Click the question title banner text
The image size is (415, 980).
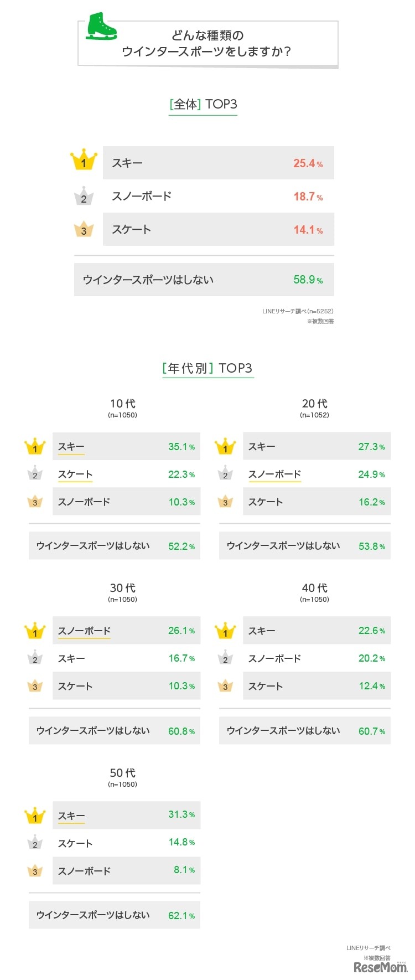(x=207, y=44)
